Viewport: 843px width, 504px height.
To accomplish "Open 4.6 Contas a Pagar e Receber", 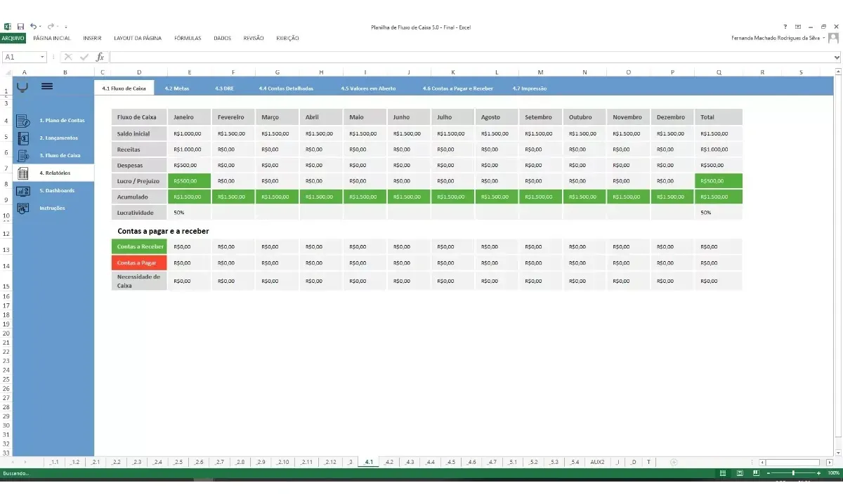I will pyautogui.click(x=458, y=88).
